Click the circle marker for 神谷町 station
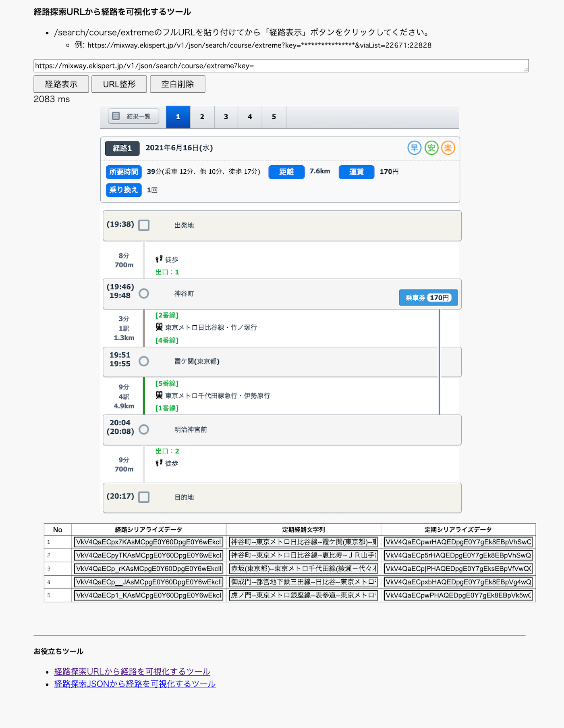 tap(144, 293)
